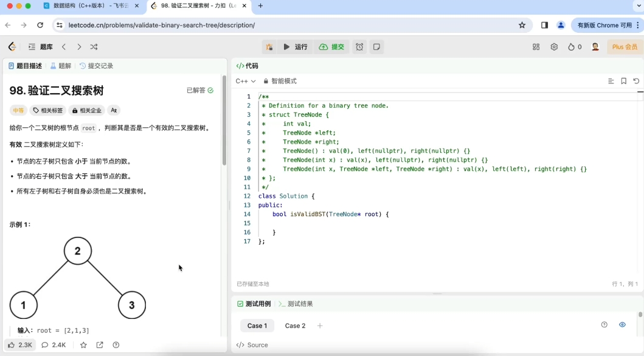The height and width of the screenshot is (356, 644).
Task: Reset code using the undo icon
Action: click(637, 81)
